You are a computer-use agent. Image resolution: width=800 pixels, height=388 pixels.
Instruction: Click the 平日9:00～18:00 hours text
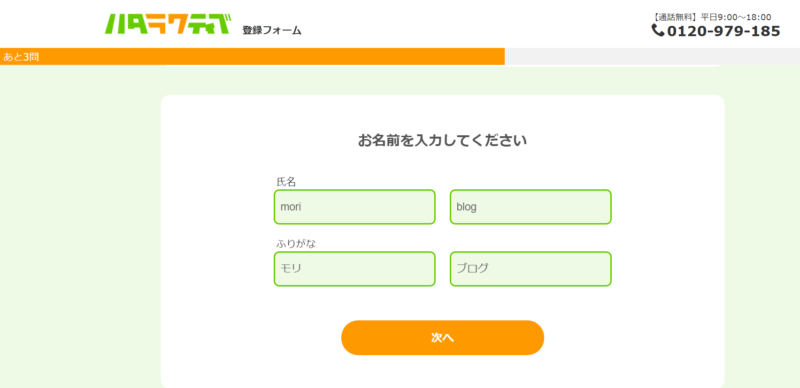[736, 17]
